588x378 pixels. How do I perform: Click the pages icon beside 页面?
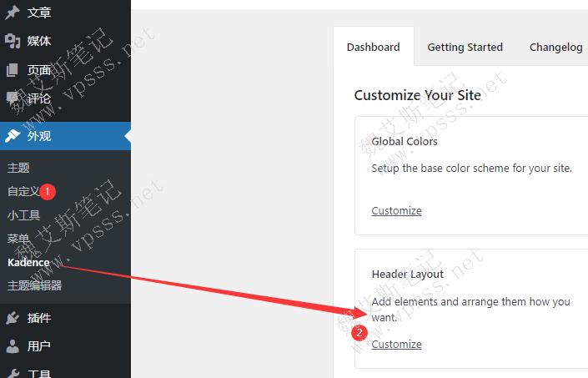point(13,70)
